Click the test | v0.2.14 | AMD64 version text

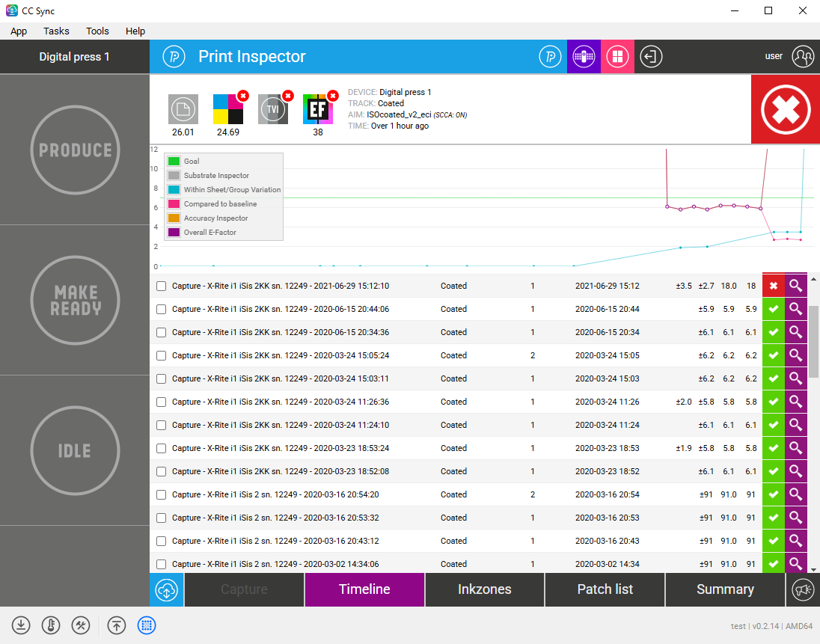click(x=771, y=626)
